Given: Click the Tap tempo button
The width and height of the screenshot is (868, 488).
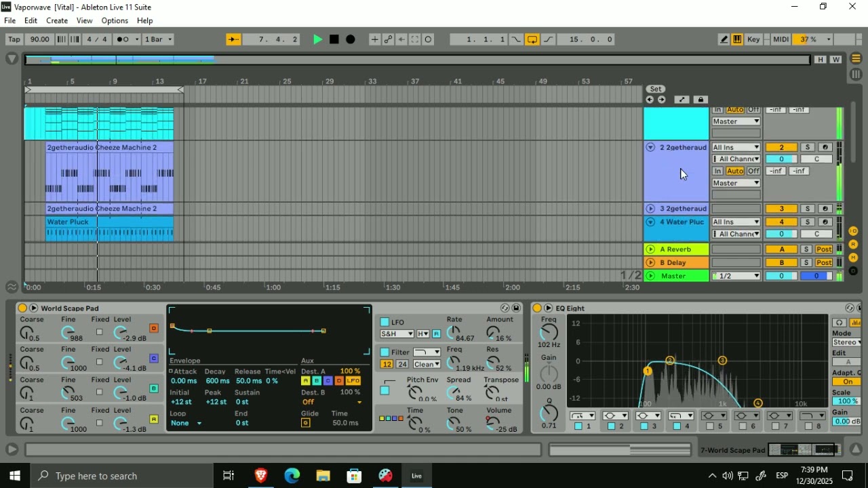Looking at the screenshot, I should (14, 39).
